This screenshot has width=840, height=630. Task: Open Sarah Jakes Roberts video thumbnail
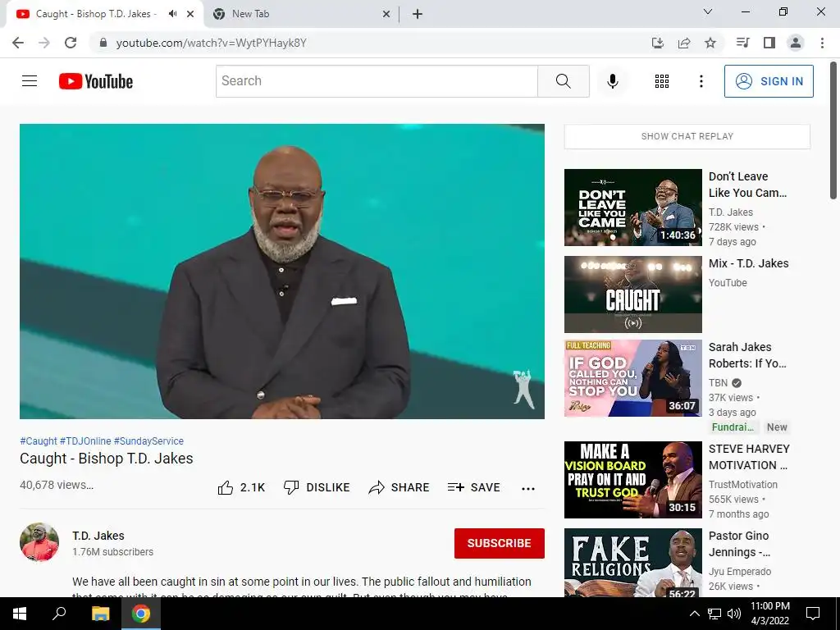coord(633,378)
